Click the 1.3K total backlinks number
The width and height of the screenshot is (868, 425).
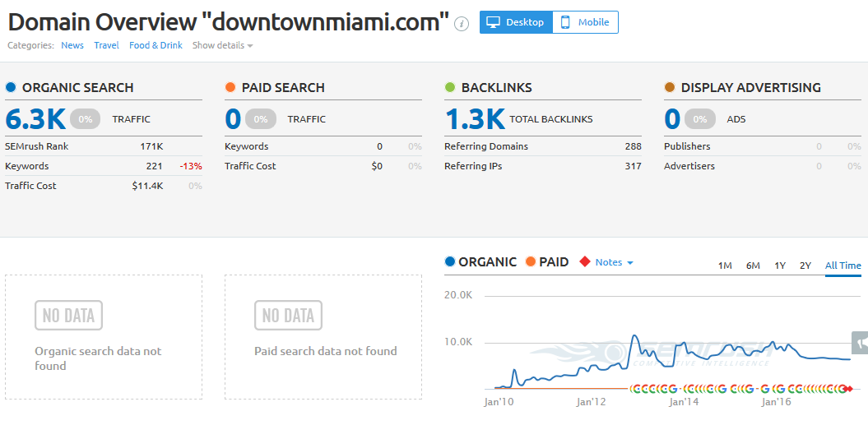tap(475, 119)
